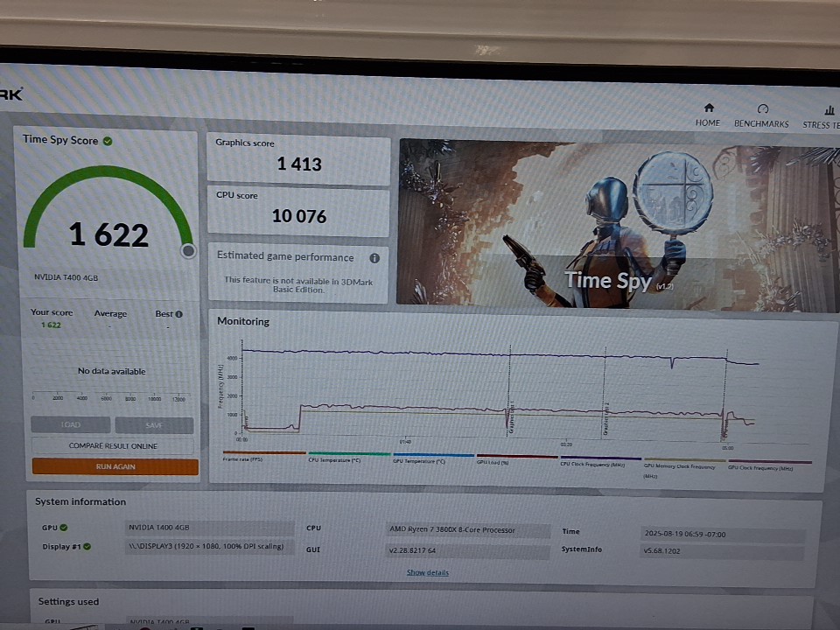Click the Time Spy banner image
Screen dimensions: 840x630
[x=619, y=225]
